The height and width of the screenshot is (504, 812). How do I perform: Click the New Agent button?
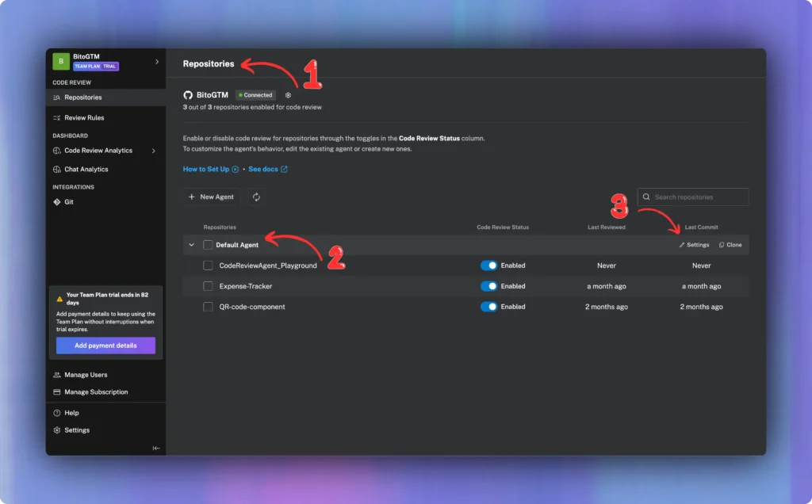[211, 197]
